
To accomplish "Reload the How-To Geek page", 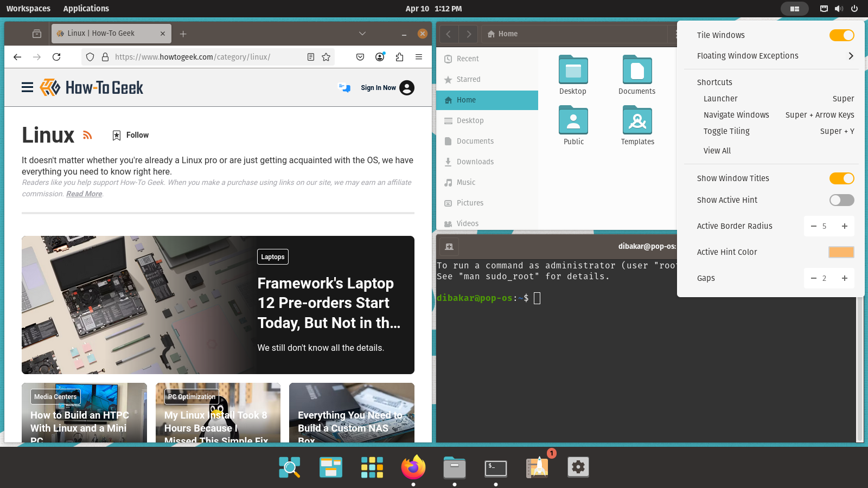I will [x=56, y=57].
